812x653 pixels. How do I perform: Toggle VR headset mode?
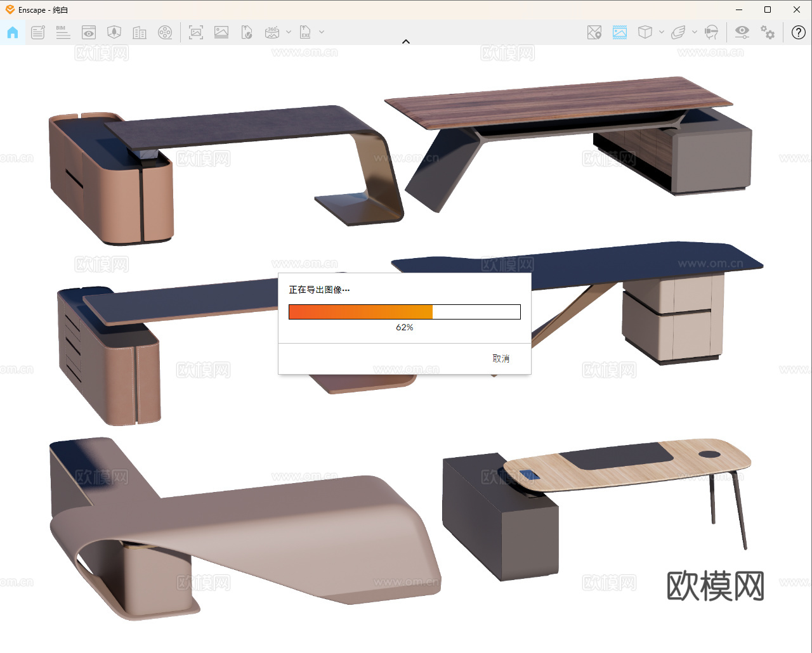pyautogui.click(x=712, y=32)
